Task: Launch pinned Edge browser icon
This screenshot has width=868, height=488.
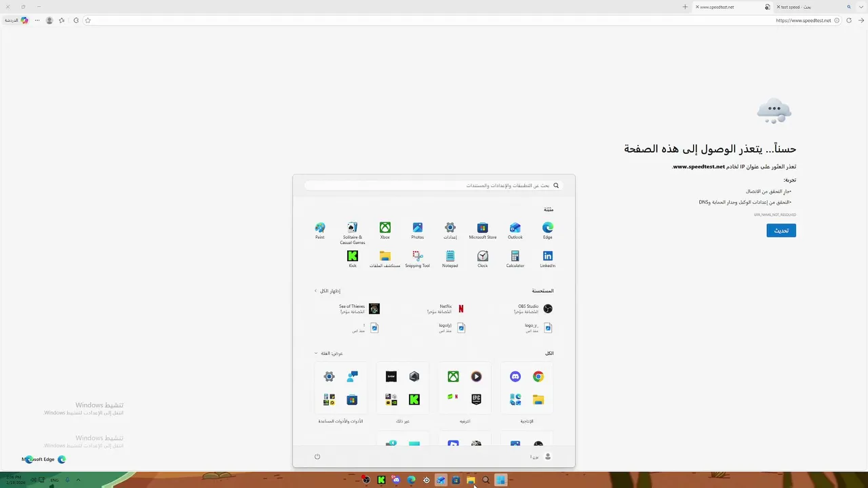Action: click(x=548, y=230)
